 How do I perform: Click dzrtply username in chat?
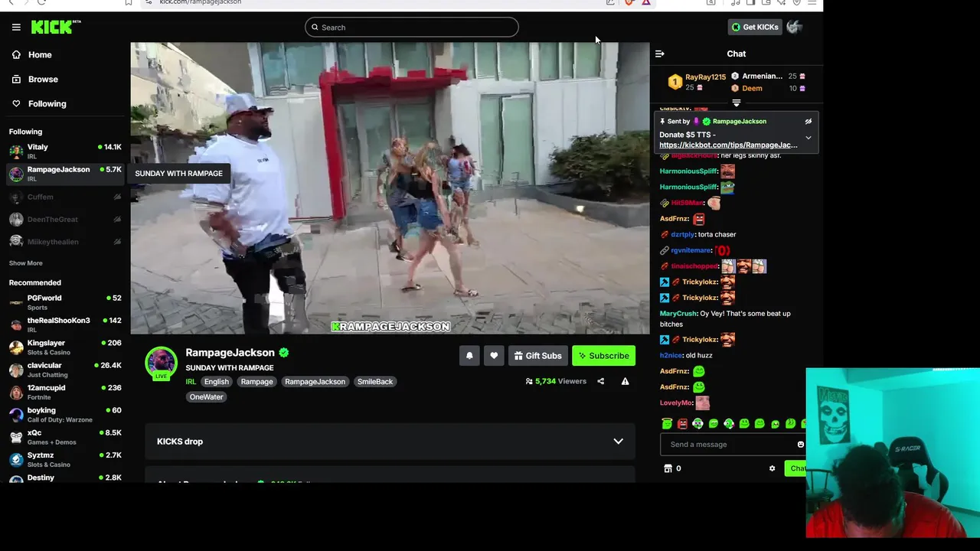click(x=682, y=234)
